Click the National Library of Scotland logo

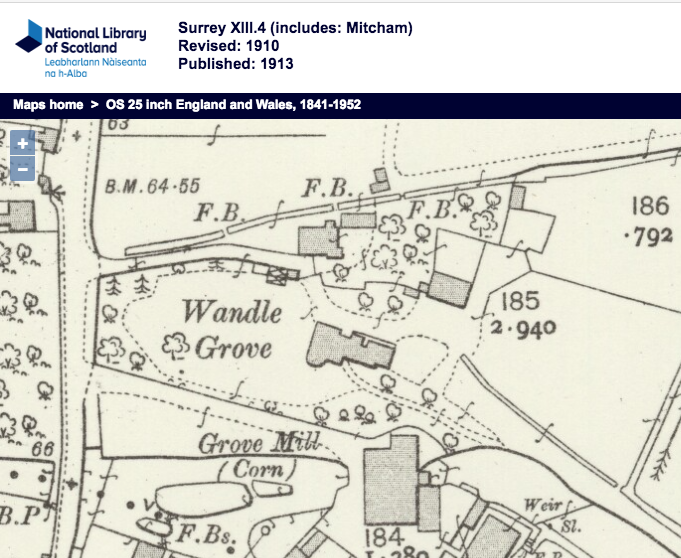(82, 47)
